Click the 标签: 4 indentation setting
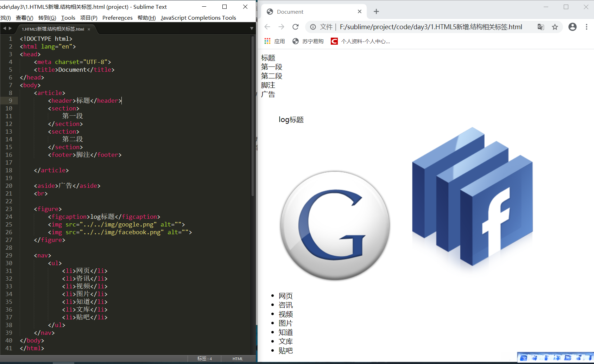Image resolution: width=594 pixels, height=364 pixels. click(205, 359)
